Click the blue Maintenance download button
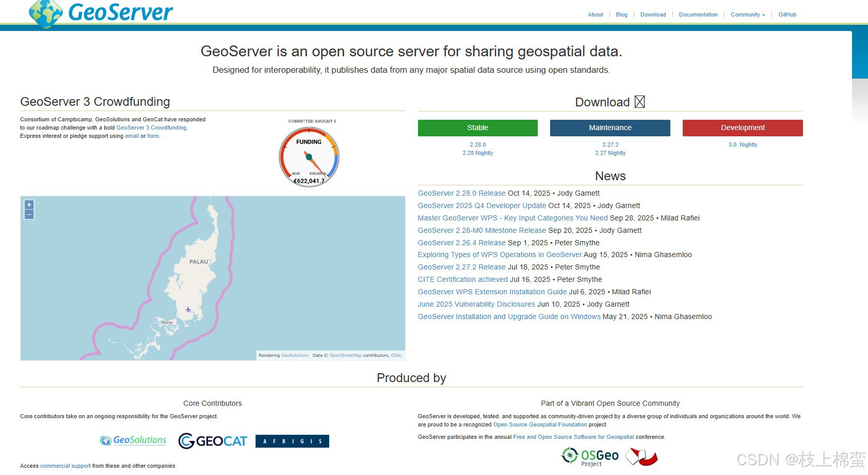Image resolution: width=868 pixels, height=475 pixels. click(610, 128)
